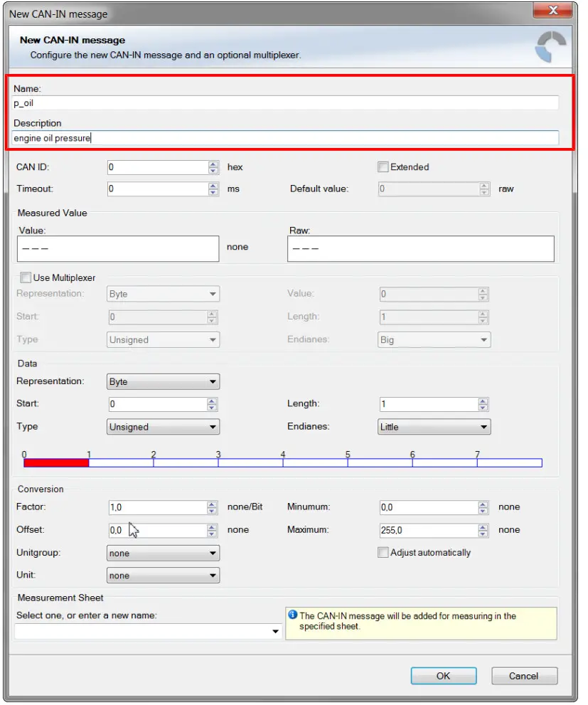Open the Measurement Sheet selection combo box
The width and height of the screenshot is (588, 705).
point(148,631)
